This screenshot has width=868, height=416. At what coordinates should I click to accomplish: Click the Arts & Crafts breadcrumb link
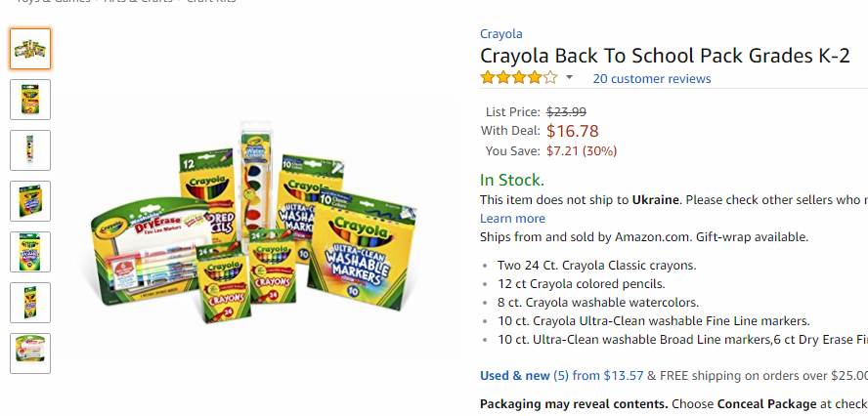tap(141, 1)
